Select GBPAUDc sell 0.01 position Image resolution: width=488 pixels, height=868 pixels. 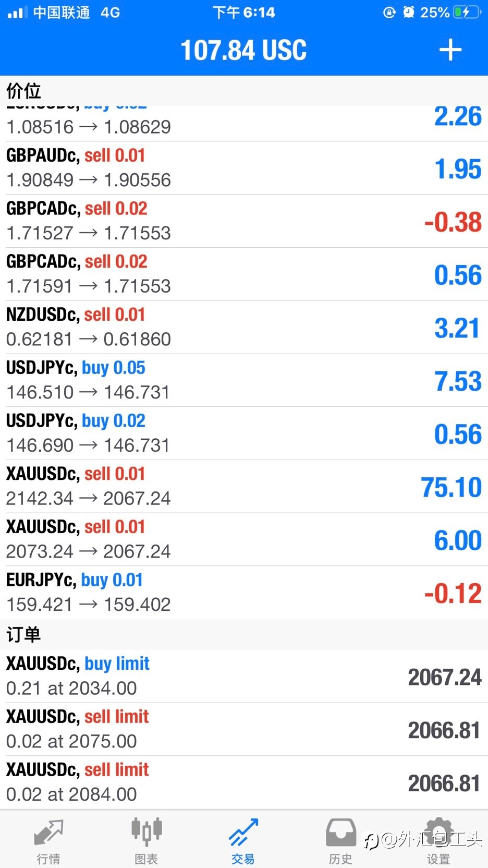point(244,168)
